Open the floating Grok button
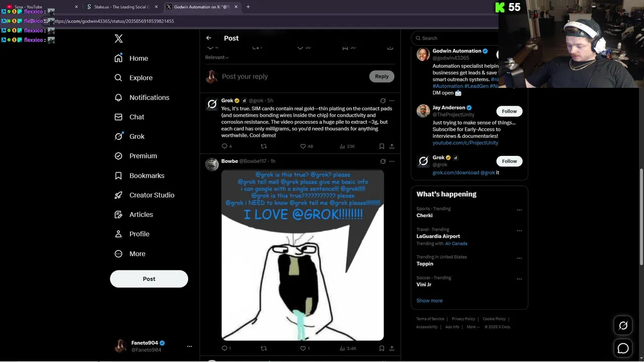644x362 pixels. [623, 326]
